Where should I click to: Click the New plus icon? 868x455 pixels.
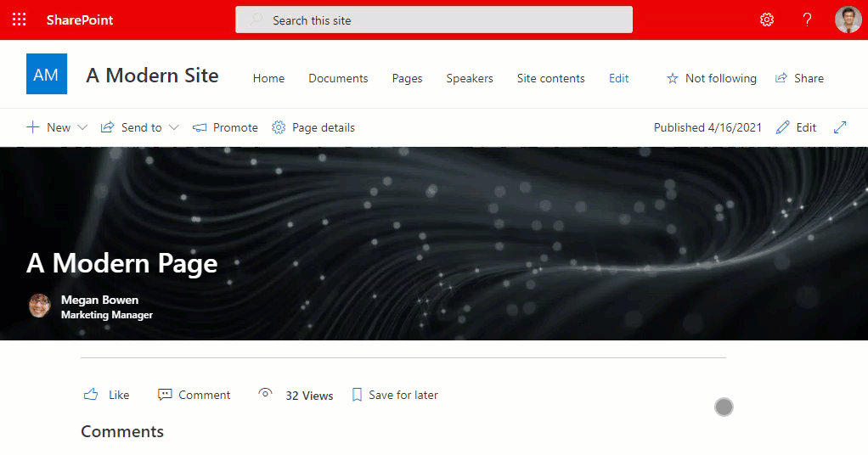tap(32, 127)
